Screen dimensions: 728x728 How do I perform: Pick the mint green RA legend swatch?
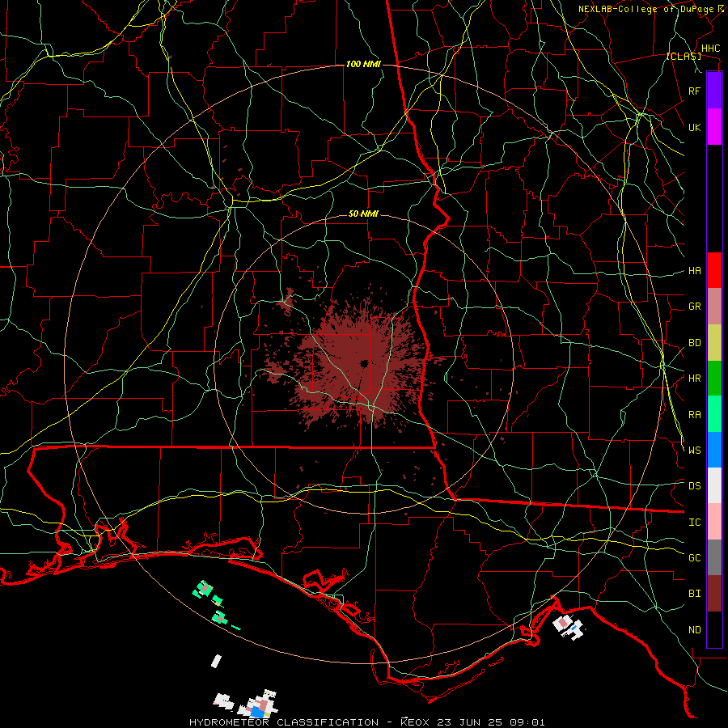[x=714, y=414]
